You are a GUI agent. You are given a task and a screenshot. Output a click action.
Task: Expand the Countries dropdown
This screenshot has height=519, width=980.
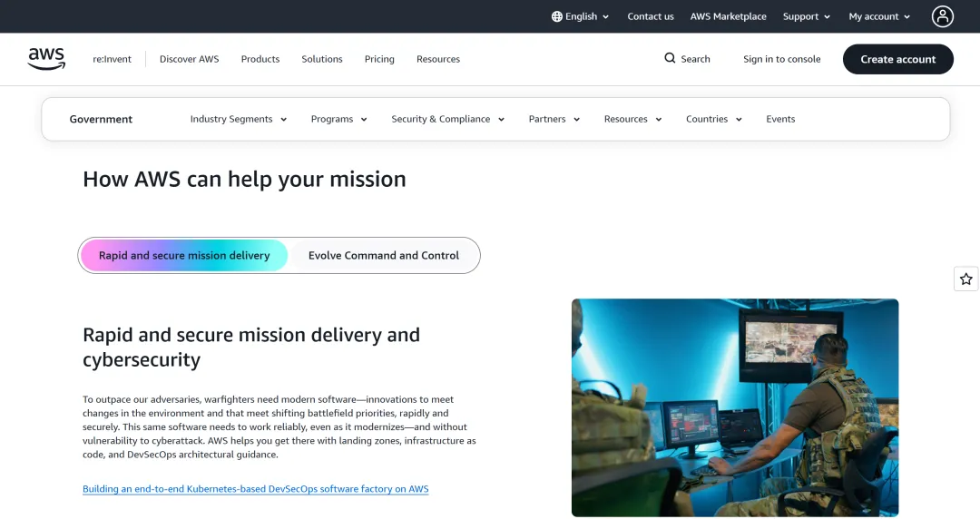(714, 119)
